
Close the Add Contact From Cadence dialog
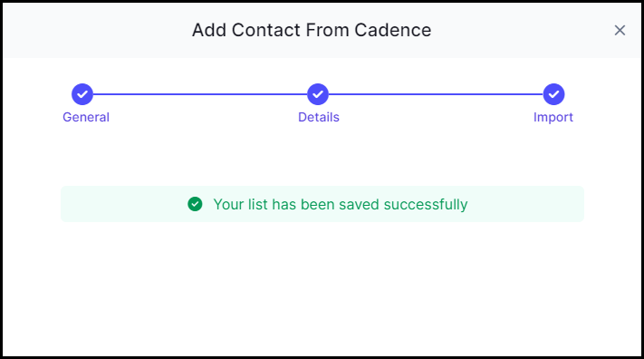pos(620,30)
